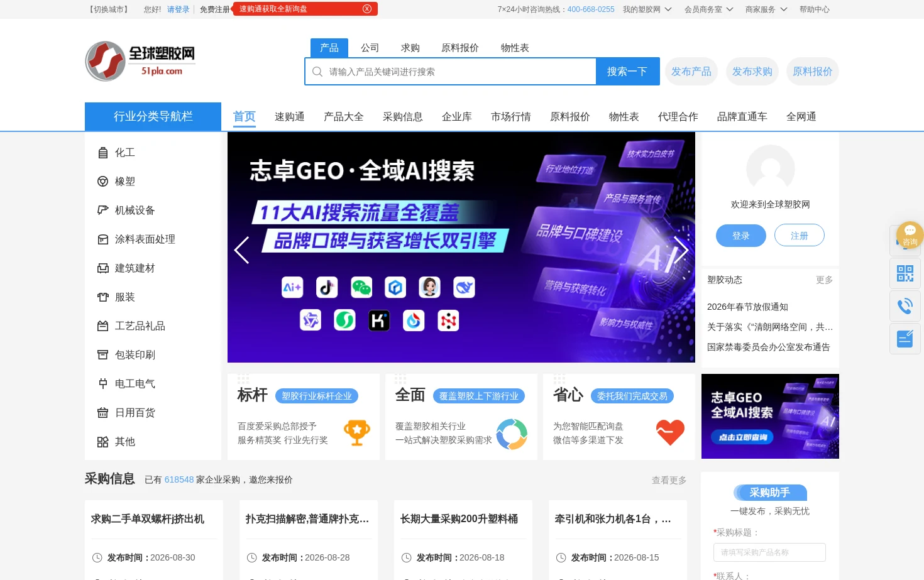
Task: Click the hotline number 400-668-0255
Action: [591, 9]
